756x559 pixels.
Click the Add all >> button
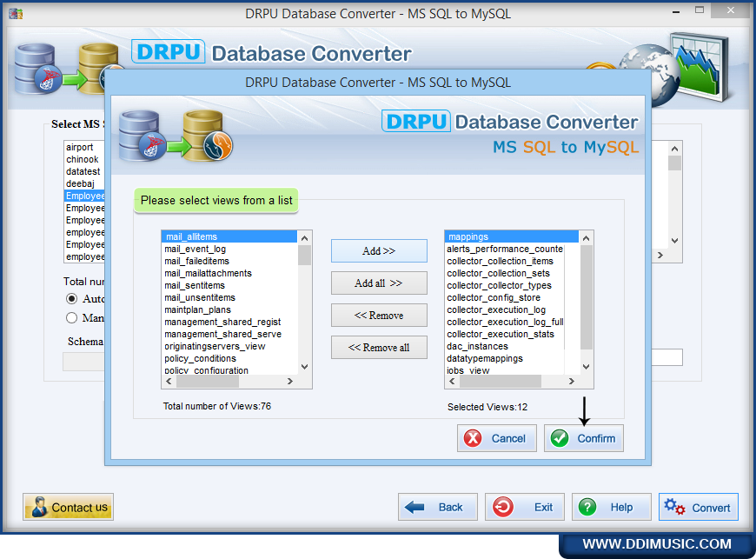click(x=379, y=283)
